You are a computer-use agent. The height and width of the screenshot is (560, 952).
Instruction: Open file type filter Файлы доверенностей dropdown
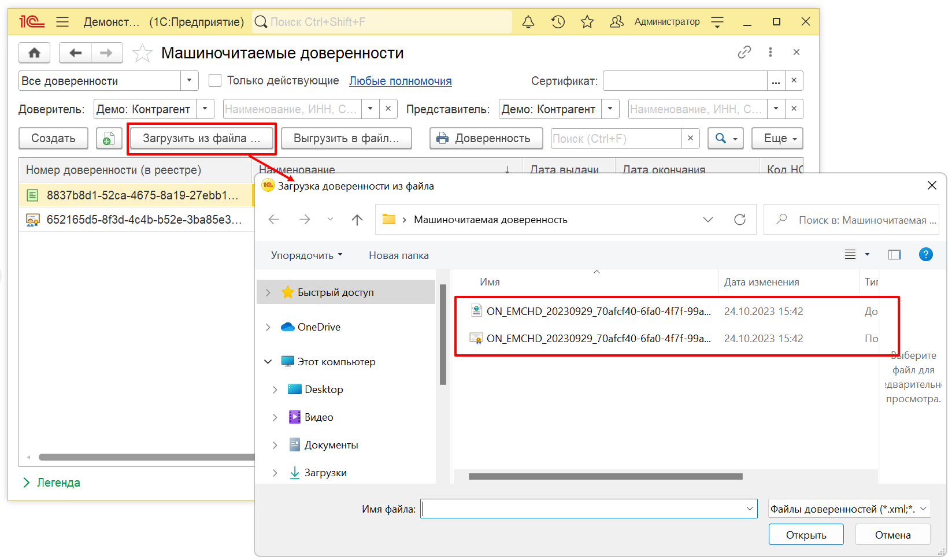pos(850,509)
